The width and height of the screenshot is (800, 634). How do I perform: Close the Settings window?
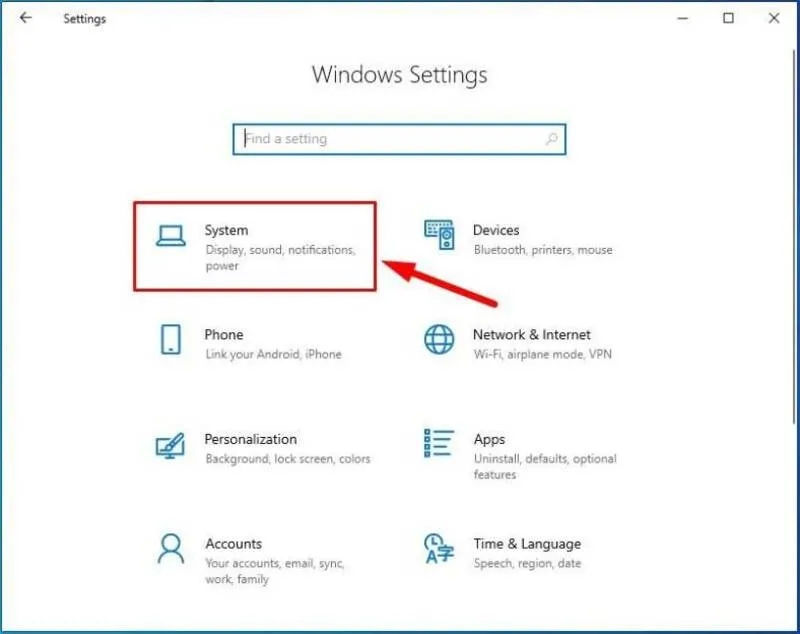[x=774, y=18]
